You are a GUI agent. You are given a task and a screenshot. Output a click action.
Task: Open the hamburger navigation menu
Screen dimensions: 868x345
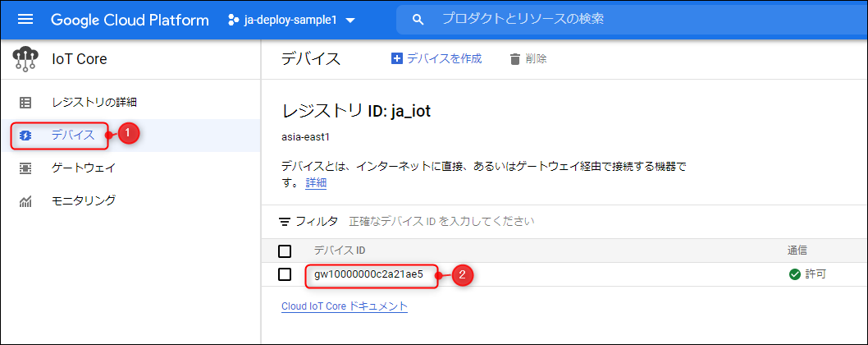[x=25, y=20]
